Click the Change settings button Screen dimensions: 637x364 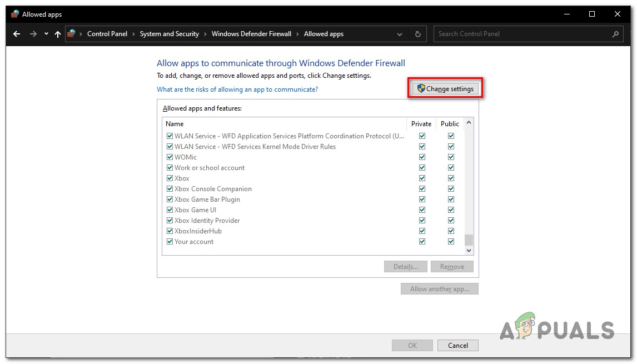coord(445,89)
